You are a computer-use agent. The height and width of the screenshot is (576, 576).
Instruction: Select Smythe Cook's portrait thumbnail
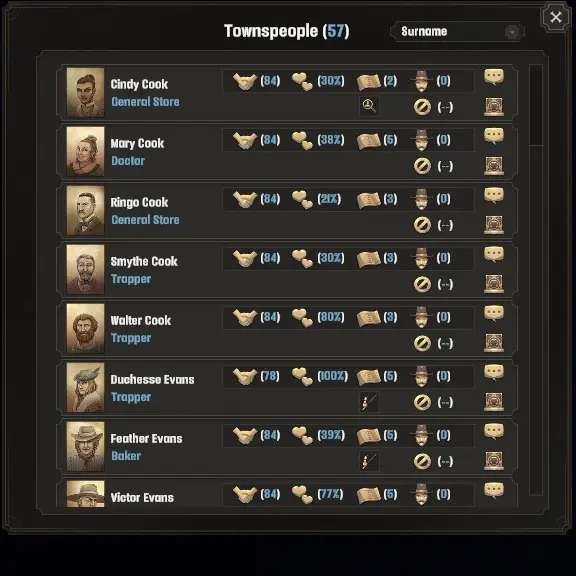pos(85,270)
